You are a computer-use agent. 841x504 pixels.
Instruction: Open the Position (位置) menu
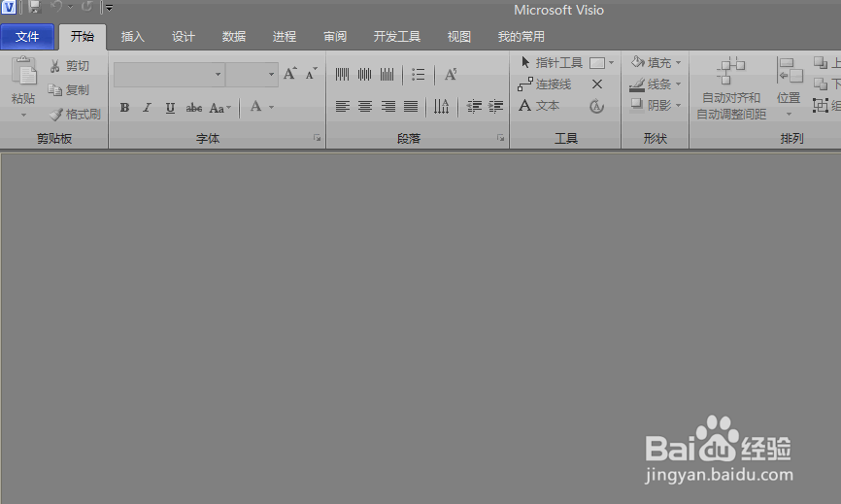(789, 87)
